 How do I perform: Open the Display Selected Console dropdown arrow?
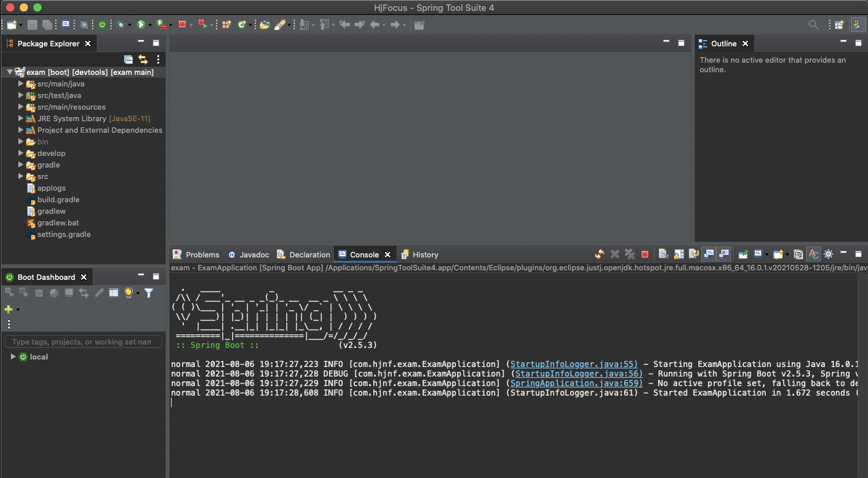767,255
